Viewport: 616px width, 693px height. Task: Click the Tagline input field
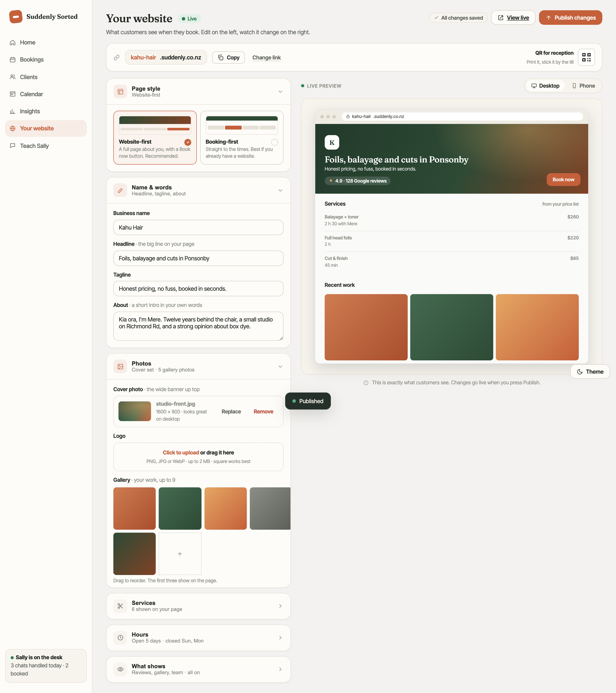point(198,289)
